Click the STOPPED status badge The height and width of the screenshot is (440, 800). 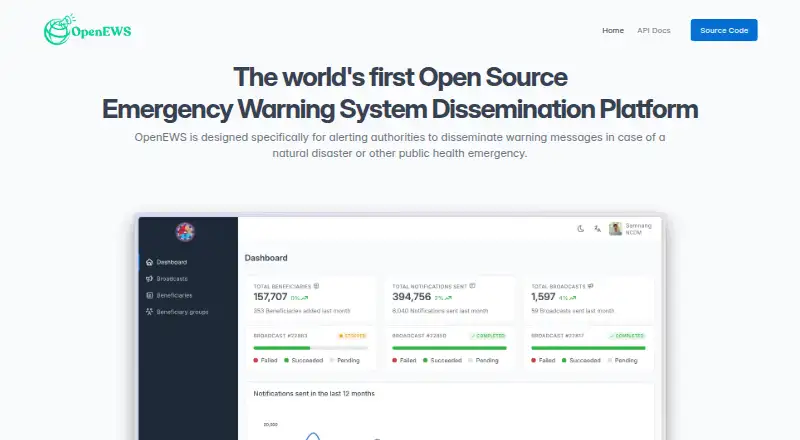[352, 336]
